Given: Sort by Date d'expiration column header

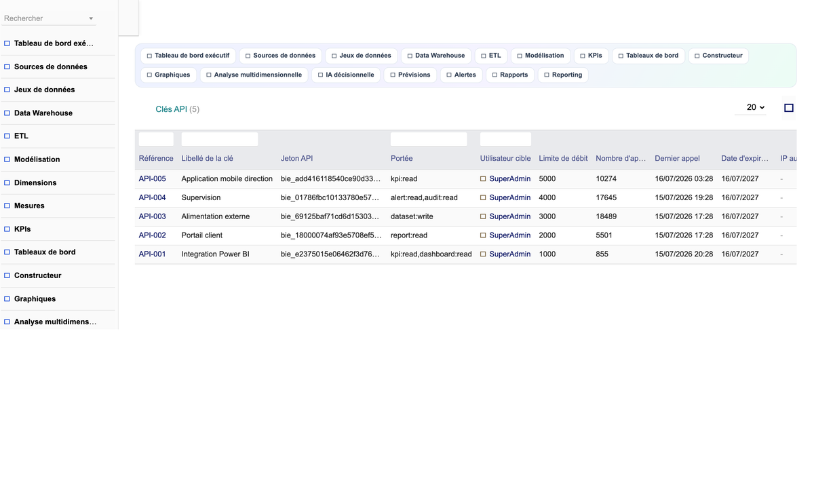Looking at the screenshot, I should (x=745, y=159).
